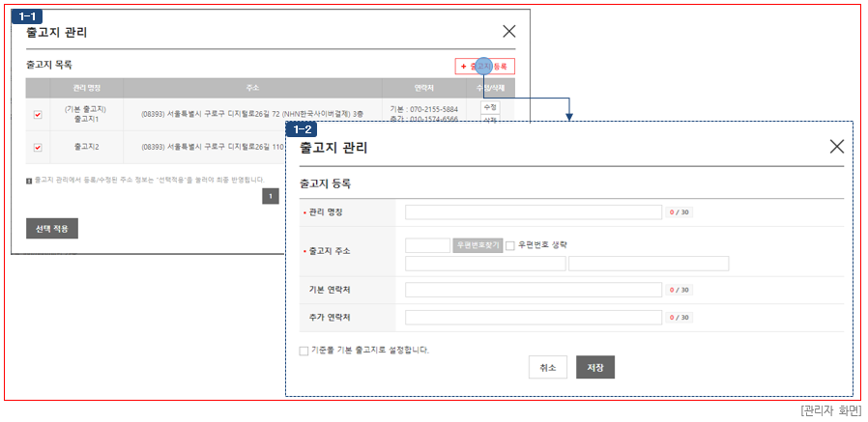Click the 관리 명칭 input field
868x422 pixels.
point(534,212)
